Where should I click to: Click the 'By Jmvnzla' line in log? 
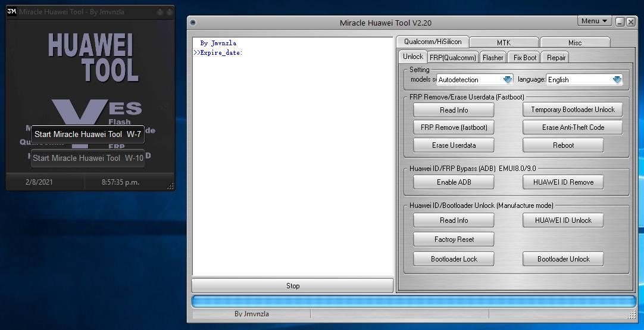(x=218, y=43)
